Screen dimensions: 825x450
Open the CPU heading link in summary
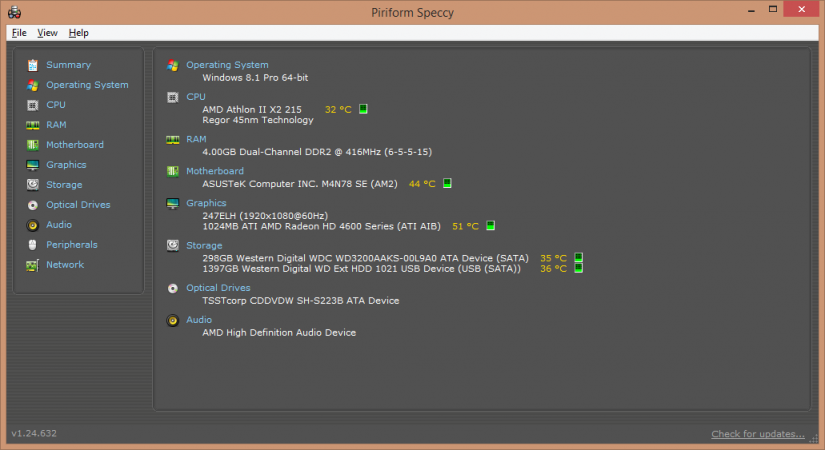[x=196, y=97]
